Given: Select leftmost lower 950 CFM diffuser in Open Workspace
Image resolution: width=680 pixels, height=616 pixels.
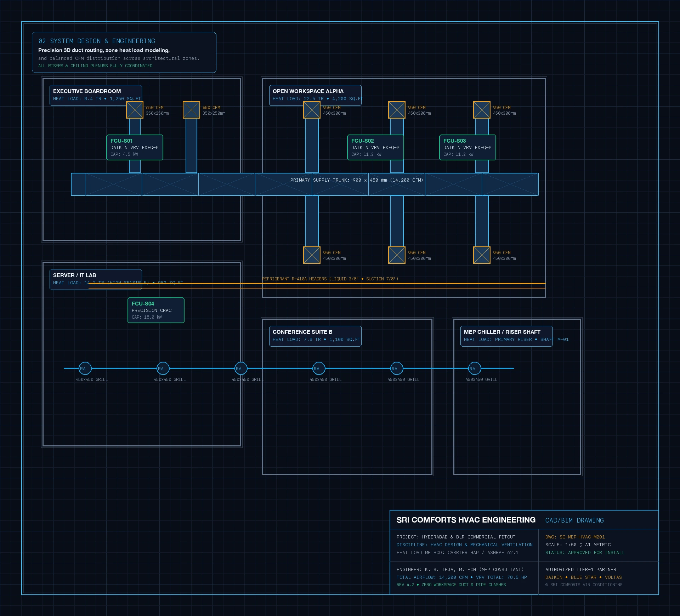Looking at the screenshot, I should (x=312, y=255).
